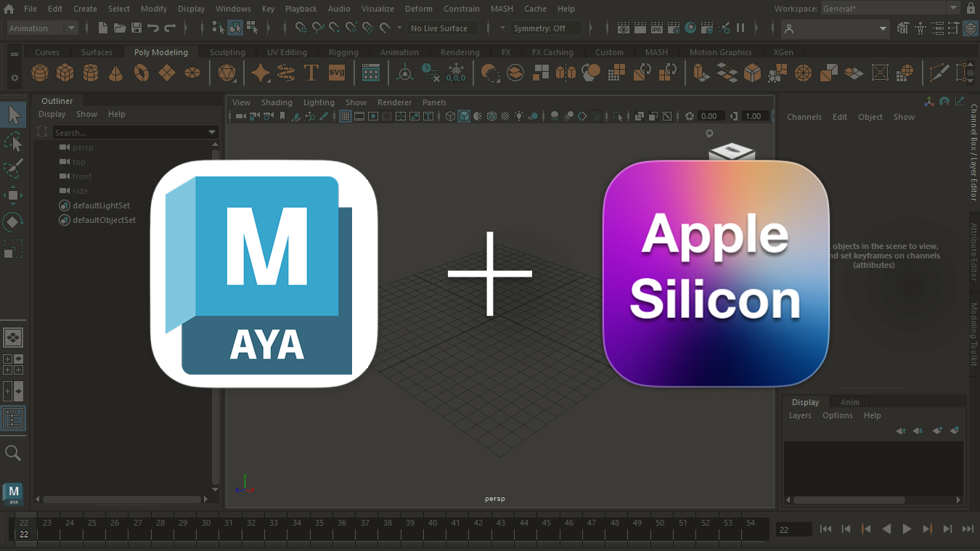This screenshot has width=980, height=551.
Task: Open the Layers menu in layer editor
Action: [x=800, y=415]
